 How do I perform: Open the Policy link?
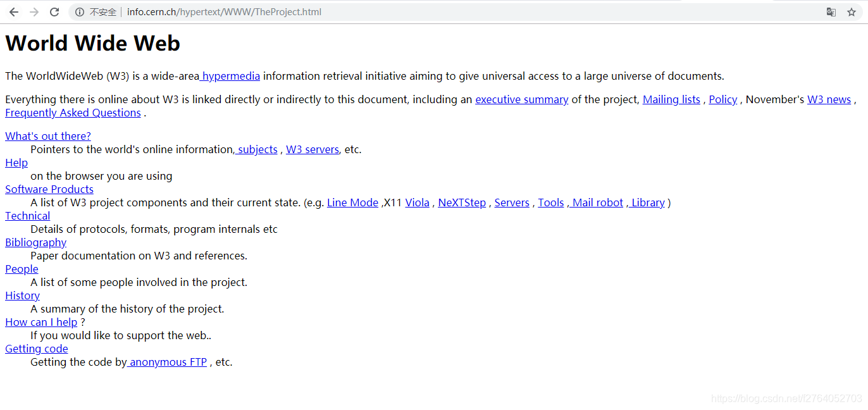click(x=723, y=99)
